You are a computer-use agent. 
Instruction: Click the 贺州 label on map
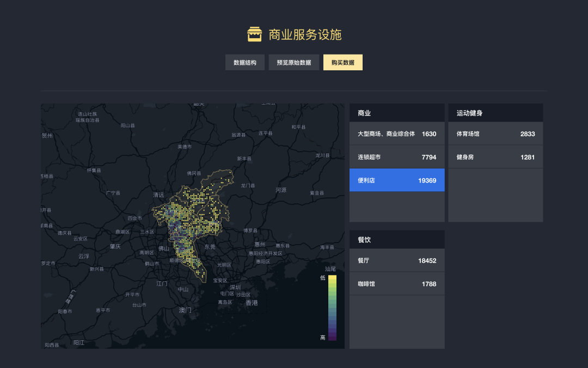pyautogui.click(x=47, y=136)
